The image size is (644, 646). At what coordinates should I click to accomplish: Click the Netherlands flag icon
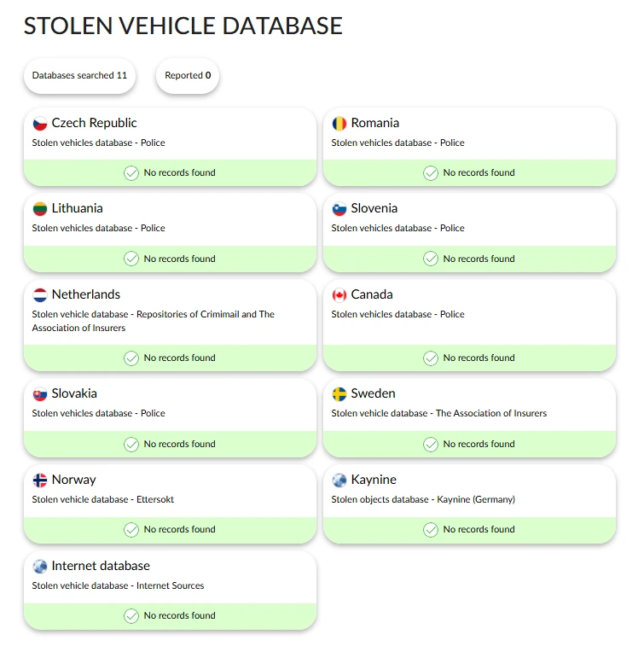coord(40,295)
